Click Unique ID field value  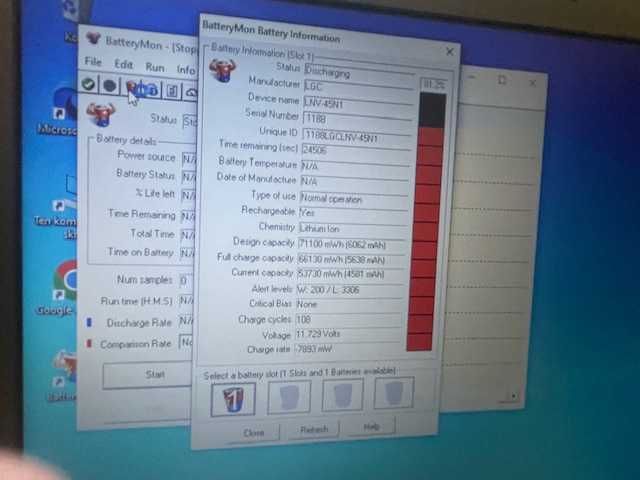tap(356, 136)
